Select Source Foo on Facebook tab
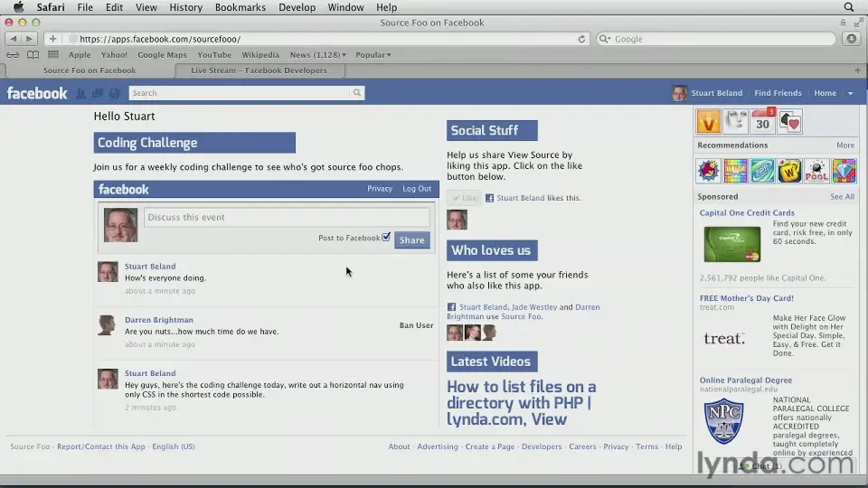The height and width of the screenshot is (488, 868). point(90,70)
